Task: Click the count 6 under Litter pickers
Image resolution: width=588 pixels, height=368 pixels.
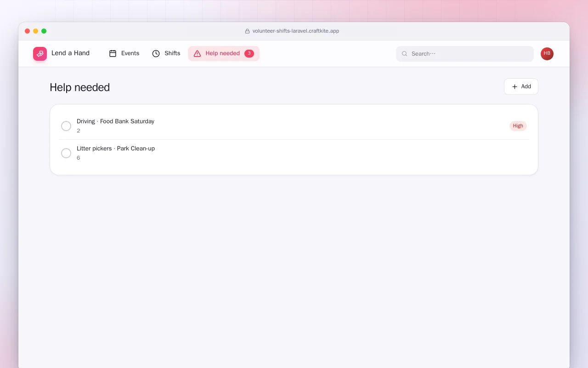Action: pyautogui.click(x=79, y=158)
